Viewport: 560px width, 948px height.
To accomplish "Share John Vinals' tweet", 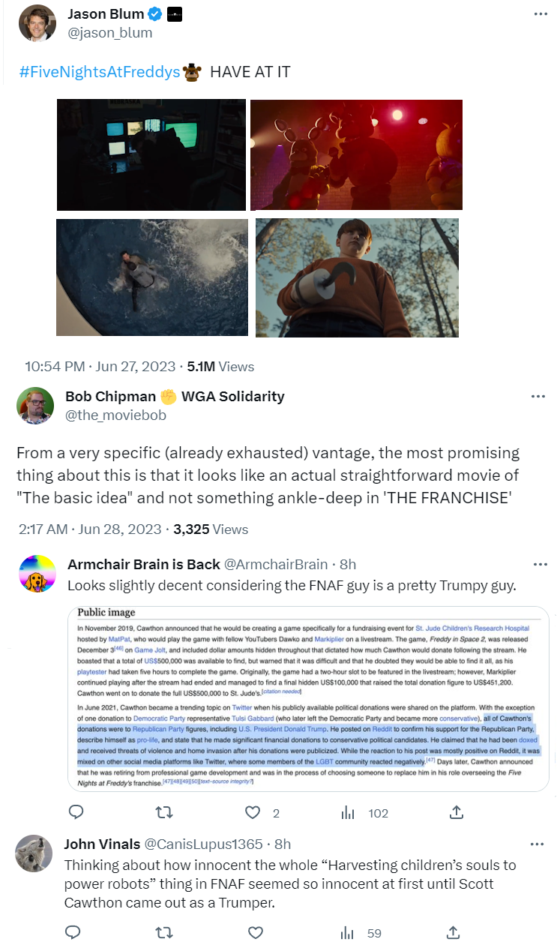I will tap(453, 932).
